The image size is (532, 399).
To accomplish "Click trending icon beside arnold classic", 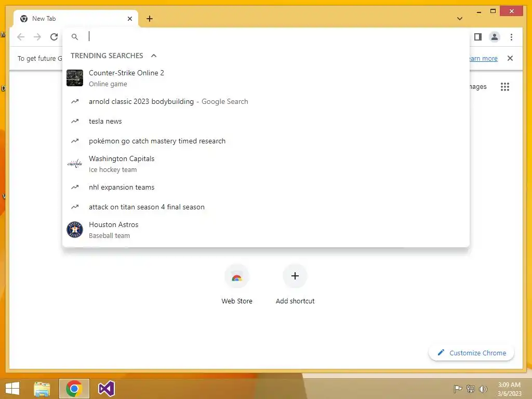I will [75, 101].
